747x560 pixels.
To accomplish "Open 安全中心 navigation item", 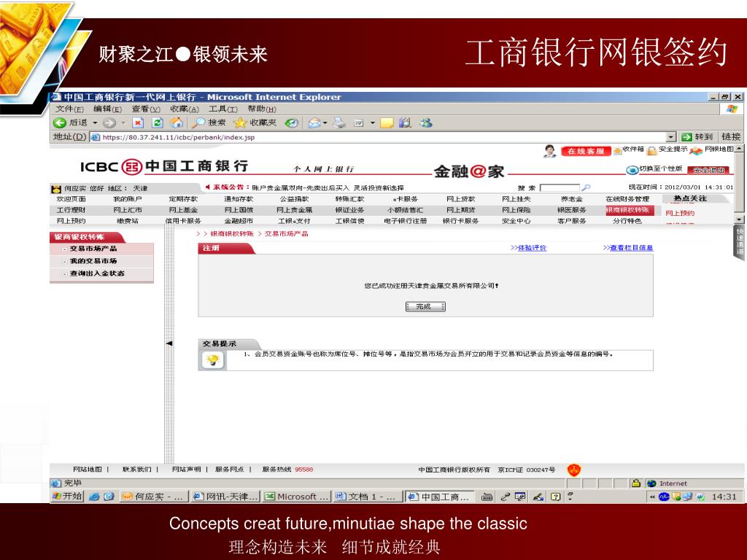I will pos(516,221).
